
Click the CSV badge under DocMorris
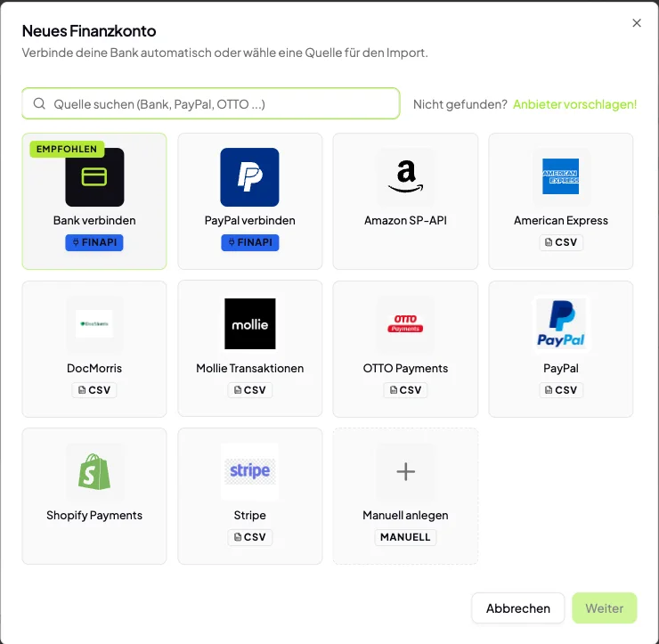coord(94,390)
